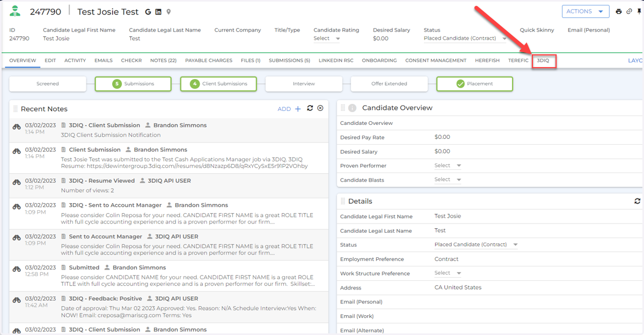Open the LinkedIn RSC tab
Viewport: 644px width, 335px height.
point(336,61)
